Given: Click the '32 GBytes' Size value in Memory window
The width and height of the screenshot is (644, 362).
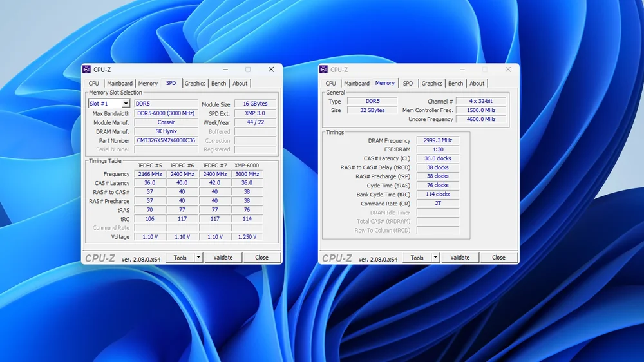Looking at the screenshot, I should pyautogui.click(x=372, y=110).
